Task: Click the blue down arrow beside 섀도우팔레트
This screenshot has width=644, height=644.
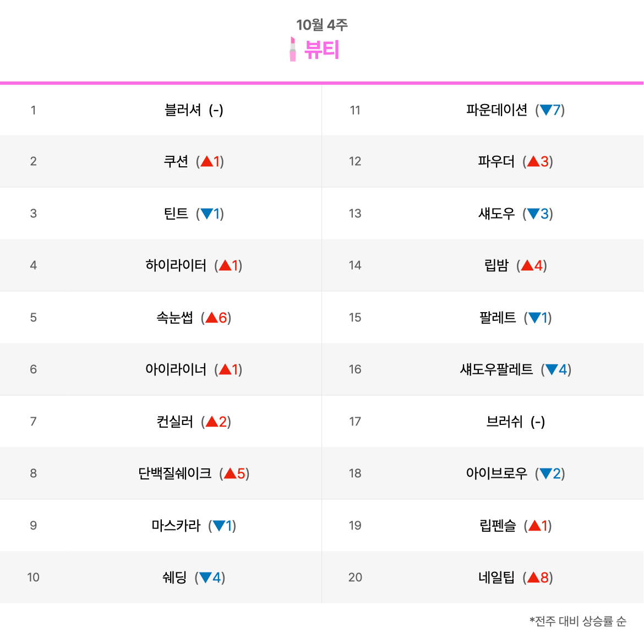Action: click(552, 370)
